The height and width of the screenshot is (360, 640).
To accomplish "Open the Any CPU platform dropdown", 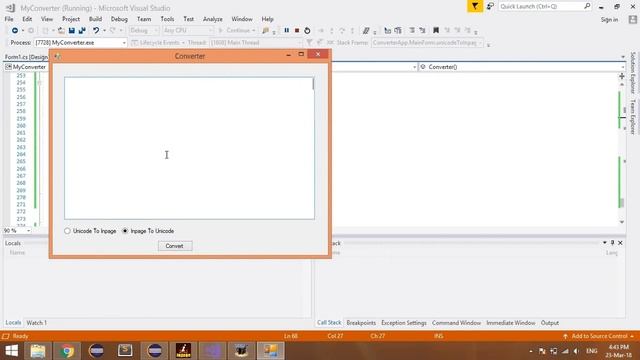I will (188, 31).
